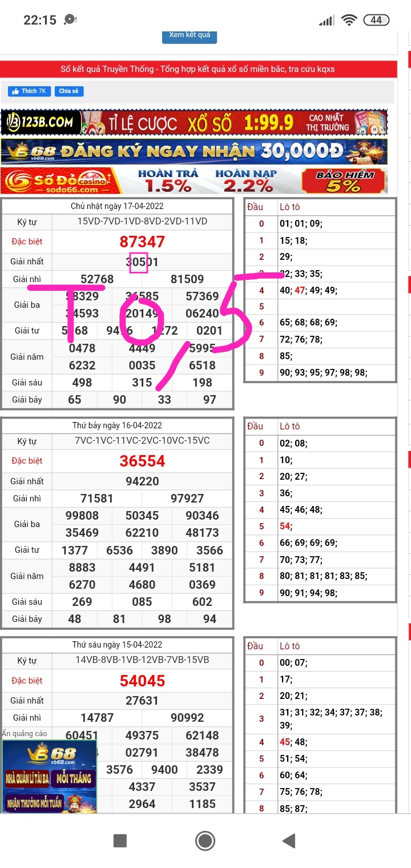Screen dimensions: 411x868
Task: Open the VB68 đăng ký banner ad
Action: pyautogui.click(x=194, y=151)
